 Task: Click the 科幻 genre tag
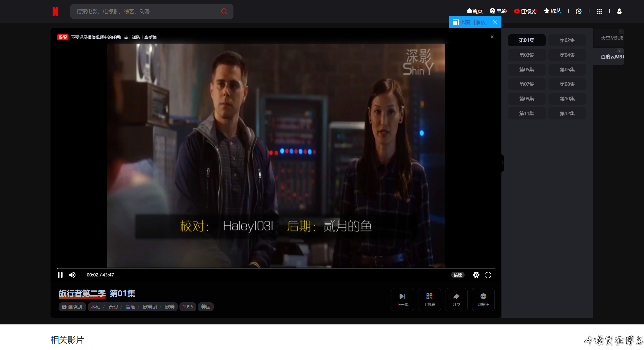click(96, 307)
